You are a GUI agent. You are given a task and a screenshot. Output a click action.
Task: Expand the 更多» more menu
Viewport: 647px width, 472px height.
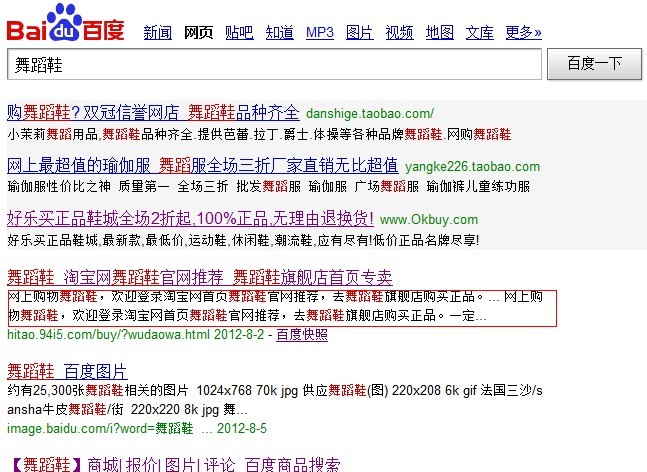point(523,33)
